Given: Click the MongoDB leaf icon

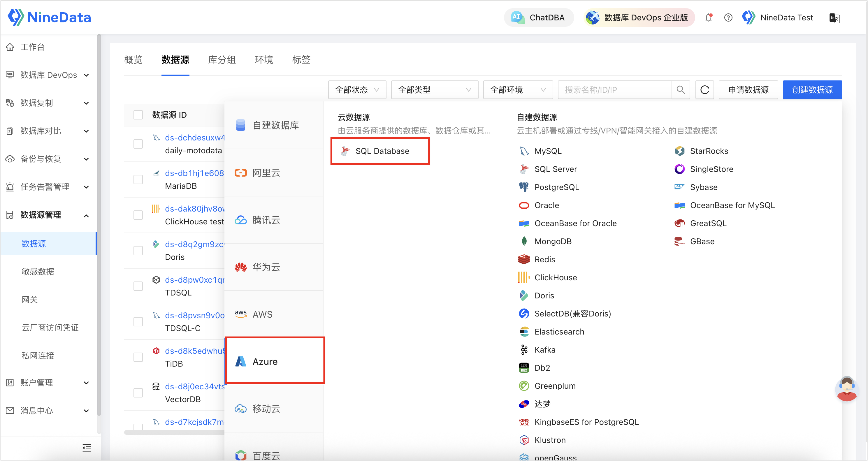Looking at the screenshot, I should (x=524, y=241).
